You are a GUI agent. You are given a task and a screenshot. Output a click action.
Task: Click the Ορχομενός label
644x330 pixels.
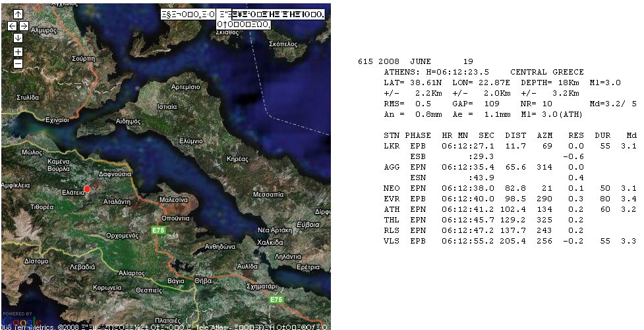click(x=123, y=236)
